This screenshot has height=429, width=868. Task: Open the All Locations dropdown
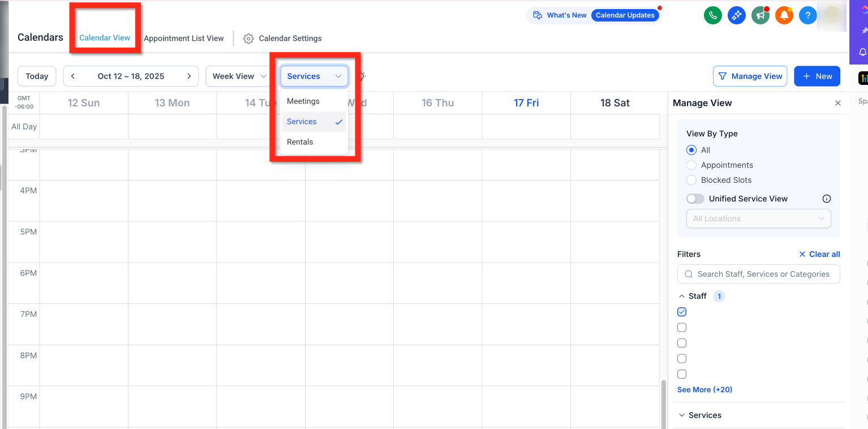tap(759, 218)
